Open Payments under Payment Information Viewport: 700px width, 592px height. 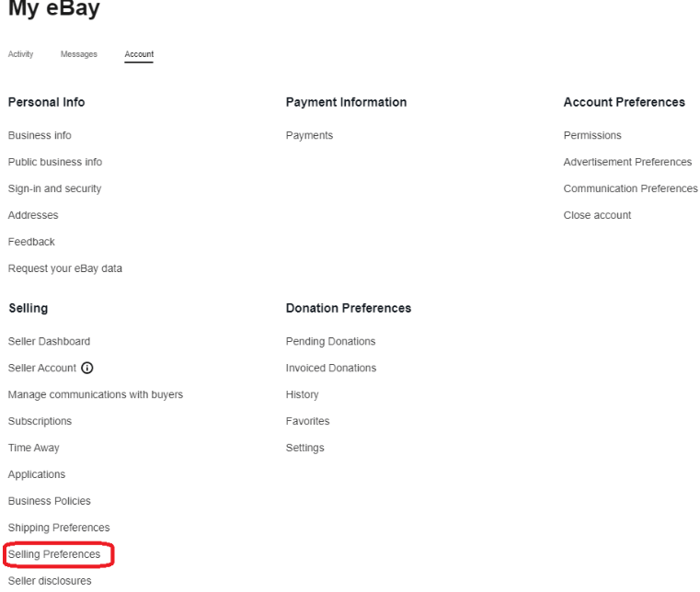pyautogui.click(x=309, y=135)
